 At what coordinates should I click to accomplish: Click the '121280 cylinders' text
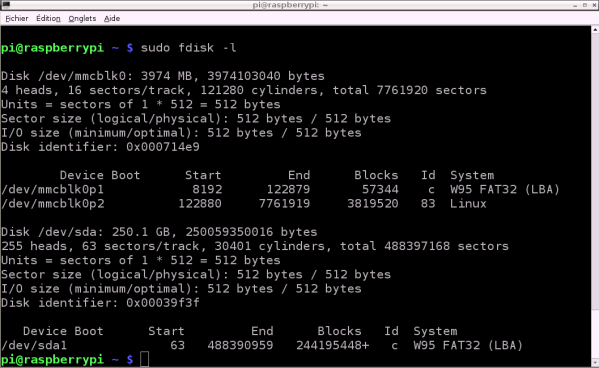[259, 90]
